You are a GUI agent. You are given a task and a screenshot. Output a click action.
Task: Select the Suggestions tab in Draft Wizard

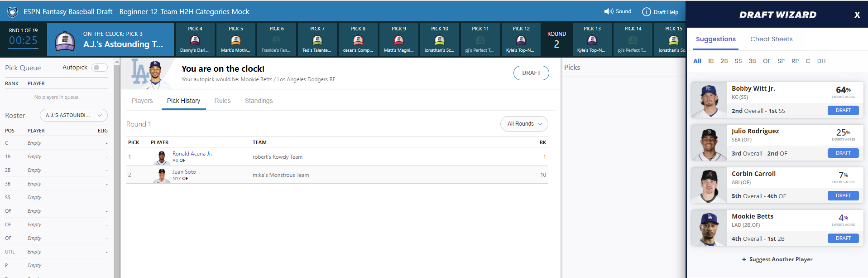[x=716, y=39]
